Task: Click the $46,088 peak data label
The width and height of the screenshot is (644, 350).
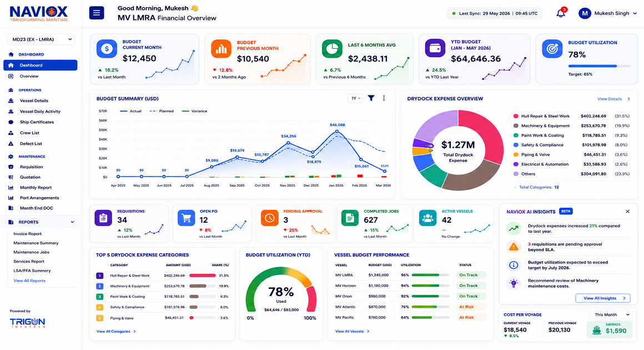Action: (x=337, y=125)
